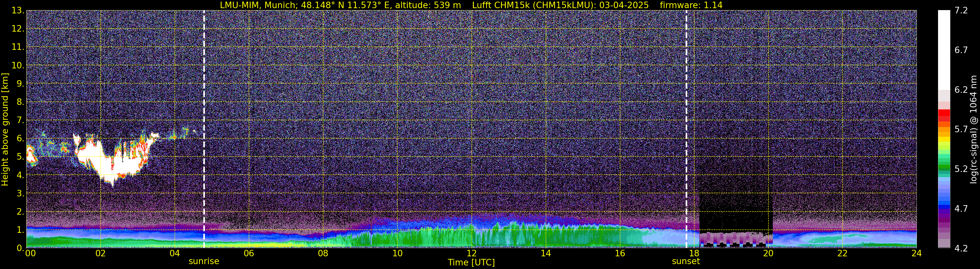Viewport: 980px width, 269px height.
Task: Click the white top segment of the colorbar
Action: (944, 50)
